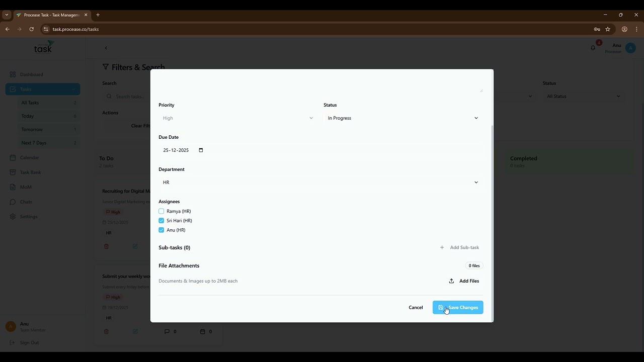
Task: Open the notifications bell icon
Action: point(593,48)
